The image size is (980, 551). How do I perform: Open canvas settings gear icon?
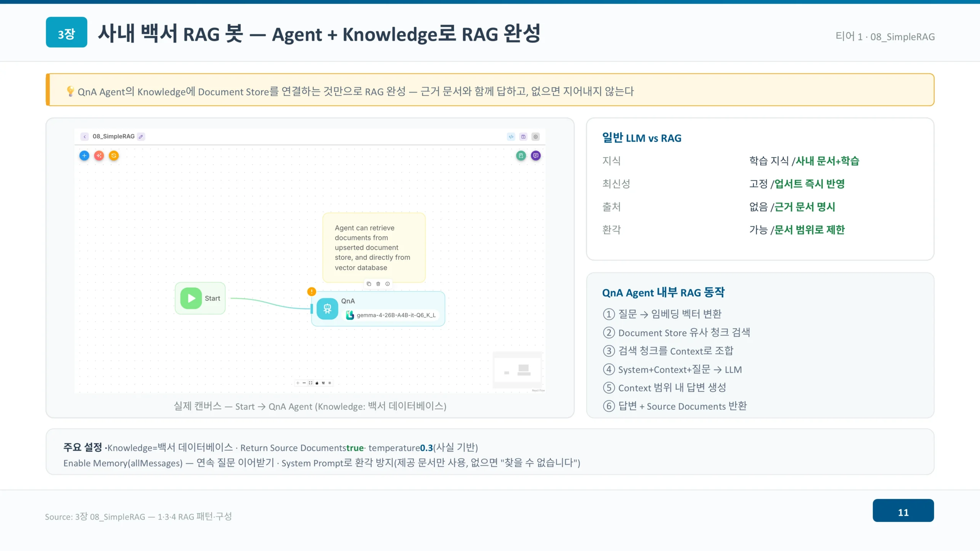(536, 137)
